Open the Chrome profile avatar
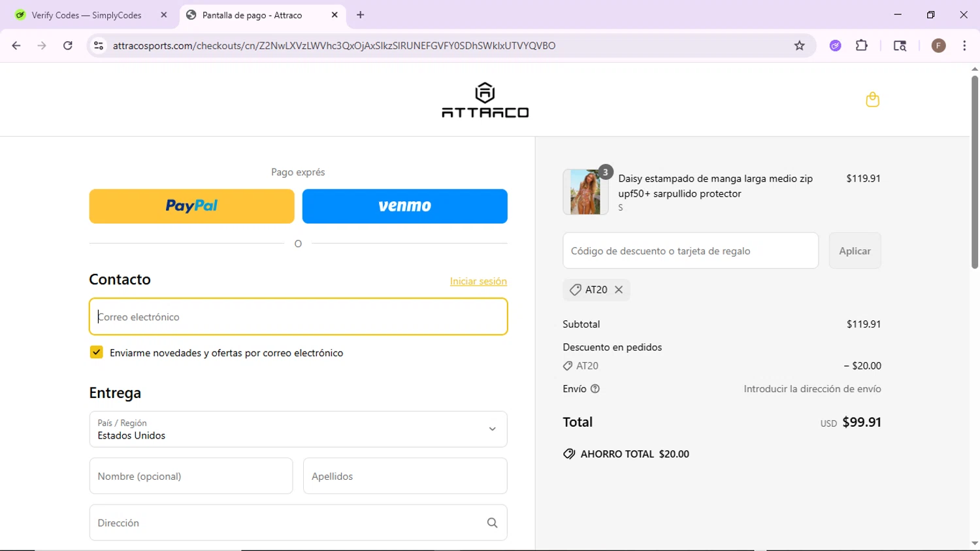The width and height of the screenshot is (980, 551). coord(938,46)
